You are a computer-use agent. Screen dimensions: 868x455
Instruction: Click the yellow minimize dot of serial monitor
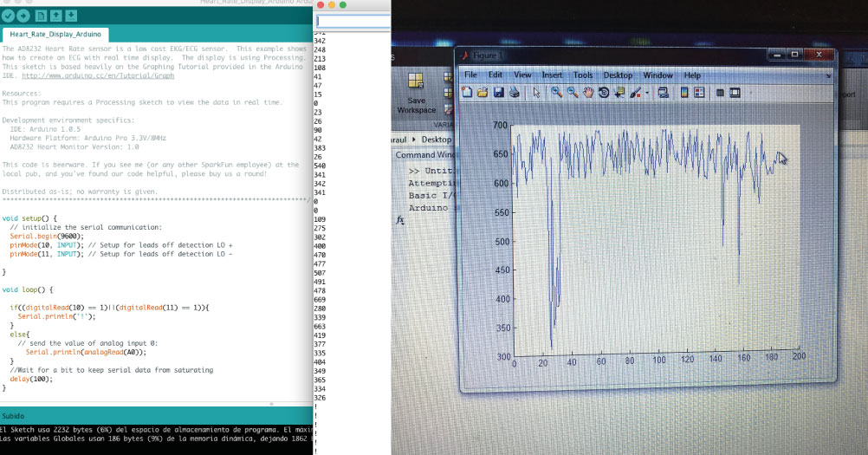332,5
